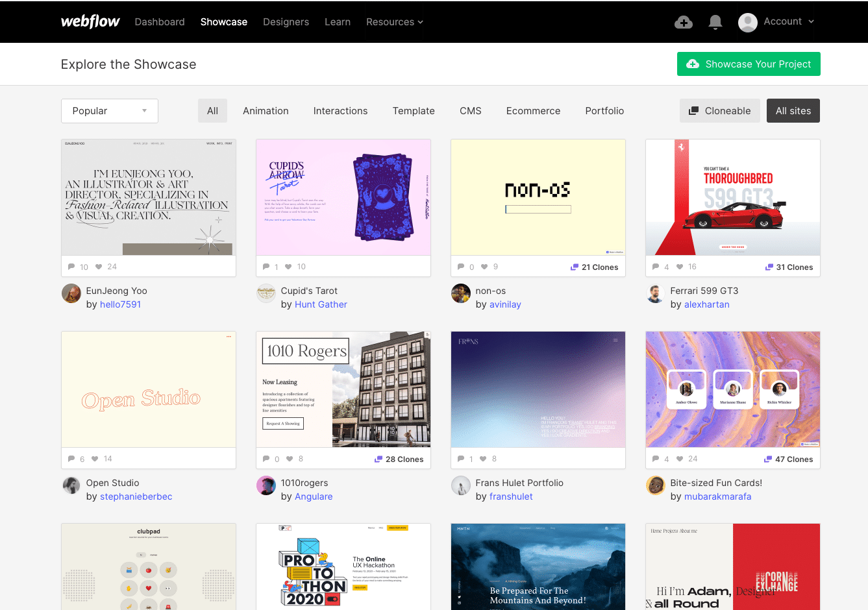
Task: Click the Ferrari 599 GT3 title
Action: (x=704, y=291)
